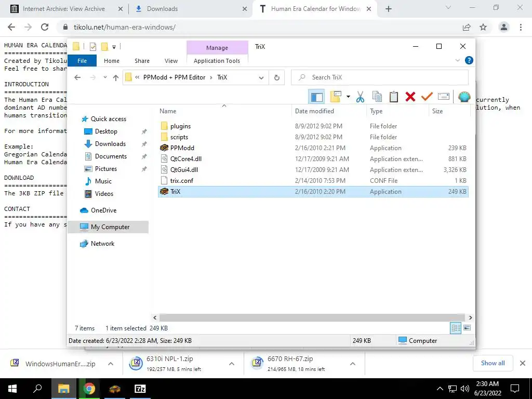Switch to Large icons view button
This screenshot has height=399, width=532.
coord(467,328)
